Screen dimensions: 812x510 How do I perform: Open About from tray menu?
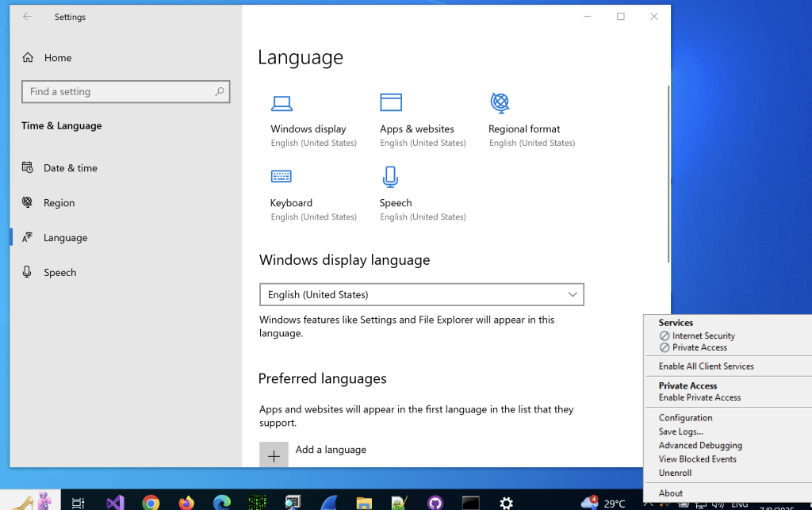(671, 493)
